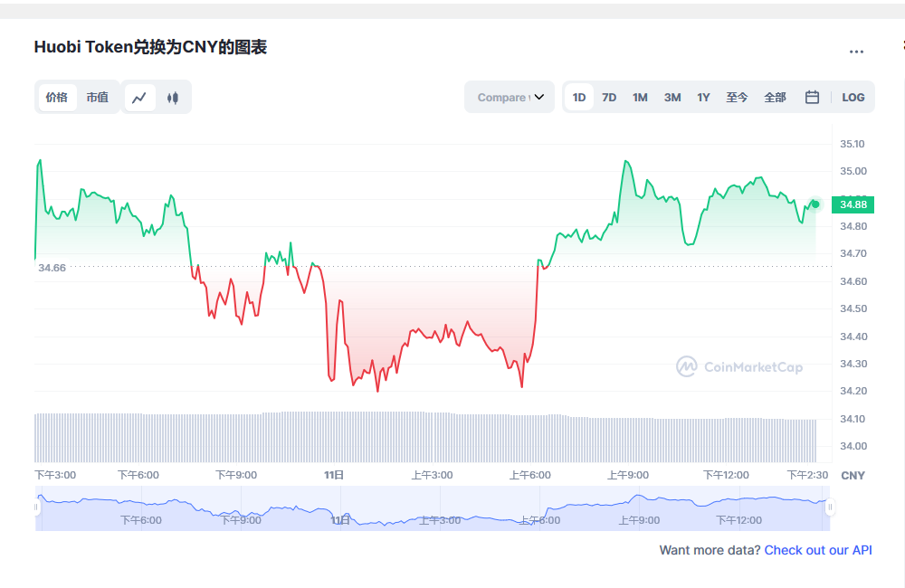Click the CNY currency label
This screenshot has width=905, height=588.
[853, 476]
